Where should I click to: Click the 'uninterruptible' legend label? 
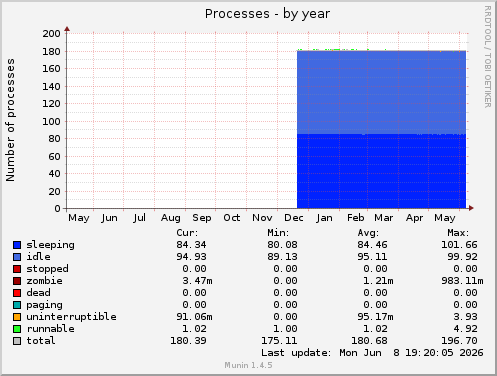coord(71,317)
